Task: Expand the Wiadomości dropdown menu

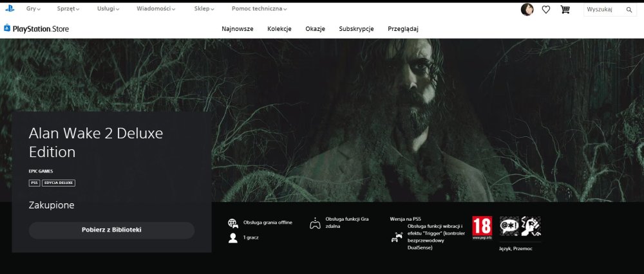Action: pos(156,8)
